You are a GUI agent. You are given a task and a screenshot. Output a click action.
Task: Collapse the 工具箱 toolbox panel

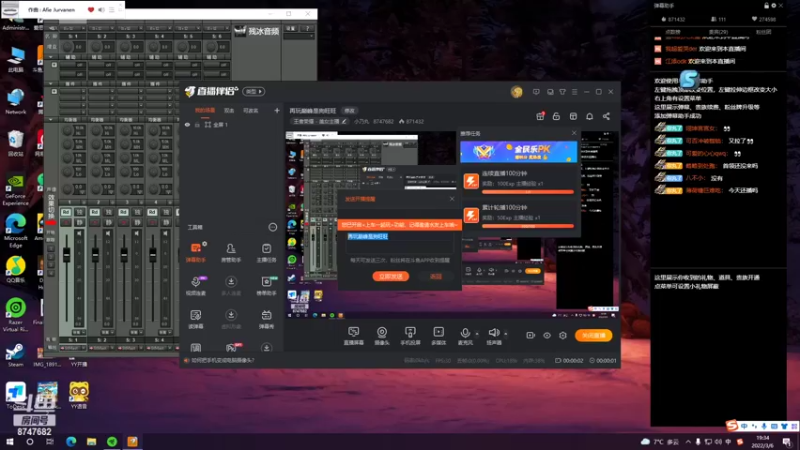[x=273, y=227]
